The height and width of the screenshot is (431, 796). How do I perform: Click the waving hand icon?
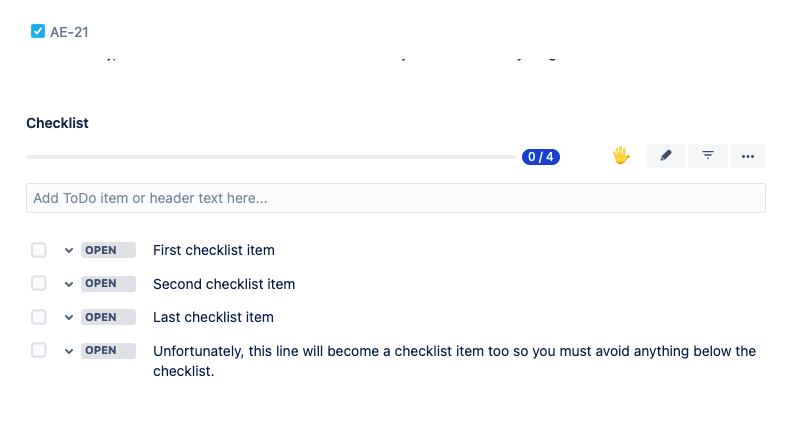pyautogui.click(x=621, y=156)
